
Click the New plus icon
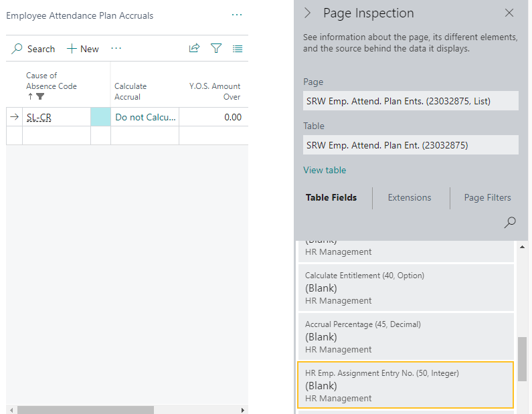[x=71, y=49]
